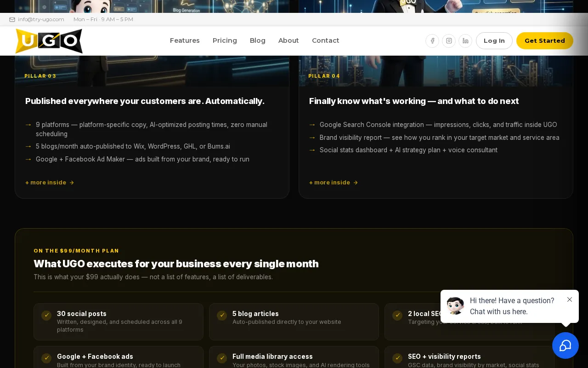This screenshot has height=368, width=588.
Task: Expand '+ more inside' under Pillar 04
Action: click(334, 183)
